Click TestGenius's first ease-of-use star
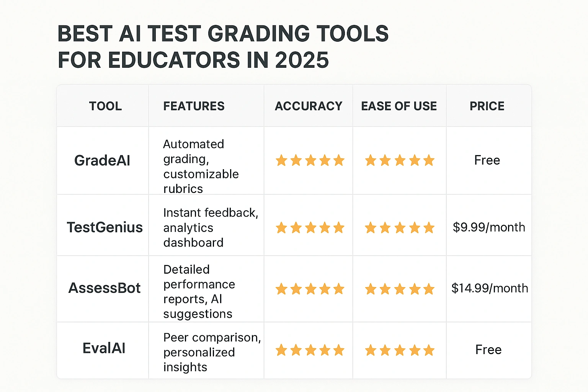Screen dimensions: 588x392 [x=371, y=228]
